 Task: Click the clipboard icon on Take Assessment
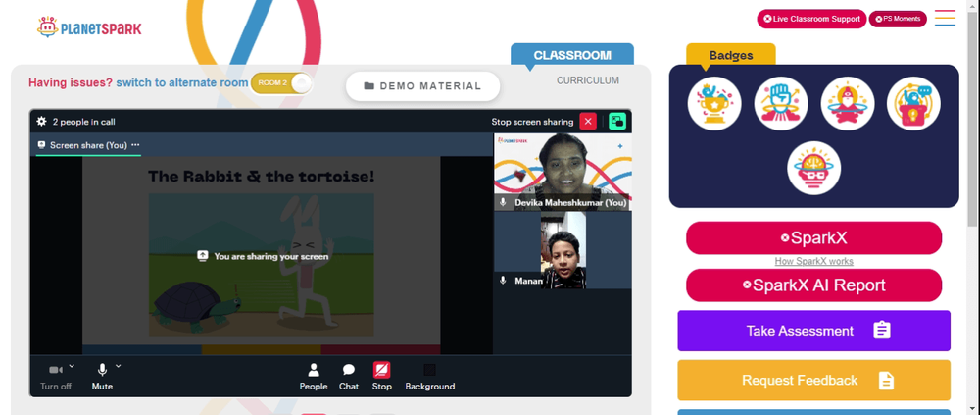(882, 331)
